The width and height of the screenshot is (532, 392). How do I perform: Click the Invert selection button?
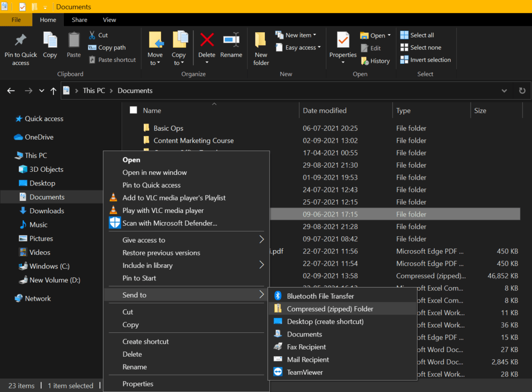click(x=425, y=60)
